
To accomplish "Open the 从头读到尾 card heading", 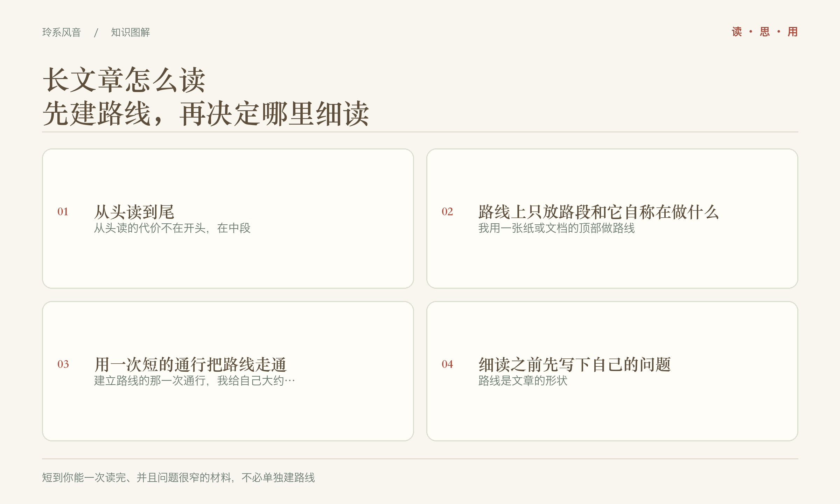I will [134, 212].
